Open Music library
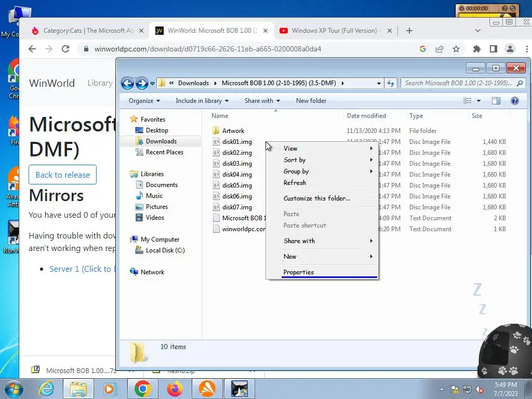The image size is (532, 399). (x=149, y=196)
